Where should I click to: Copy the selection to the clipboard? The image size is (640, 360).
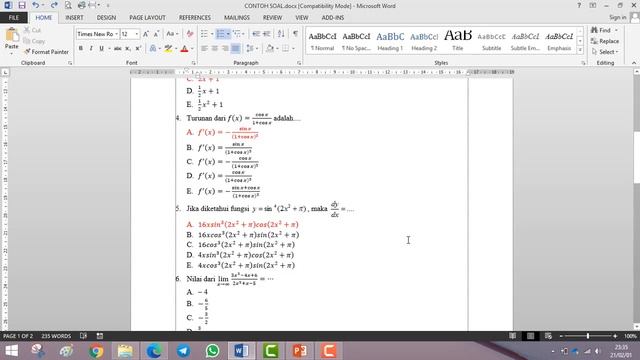click(34, 41)
